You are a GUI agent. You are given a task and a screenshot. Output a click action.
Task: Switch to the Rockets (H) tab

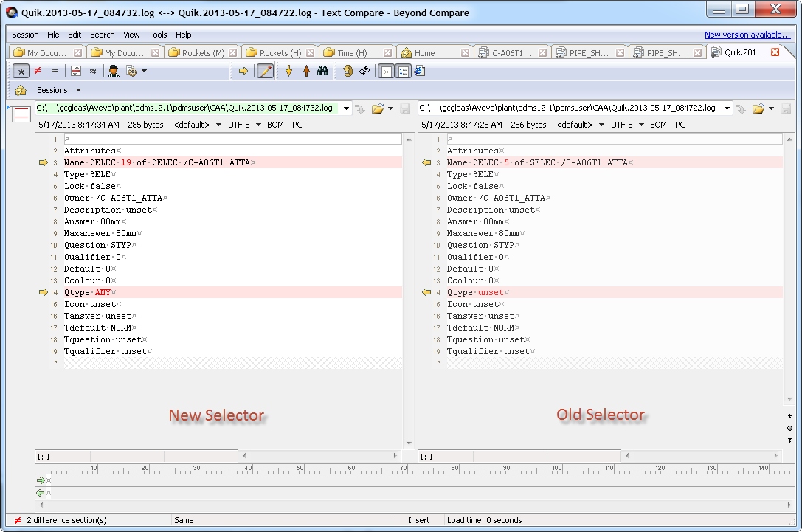tap(280, 52)
